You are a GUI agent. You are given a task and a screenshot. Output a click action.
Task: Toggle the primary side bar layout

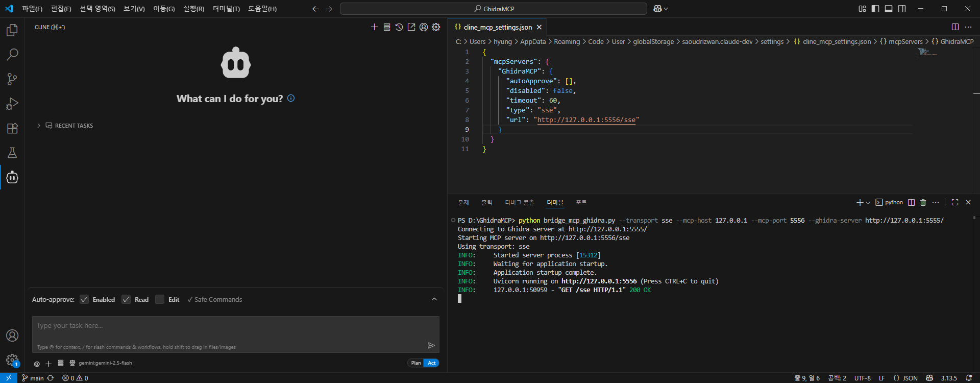(875, 9)
